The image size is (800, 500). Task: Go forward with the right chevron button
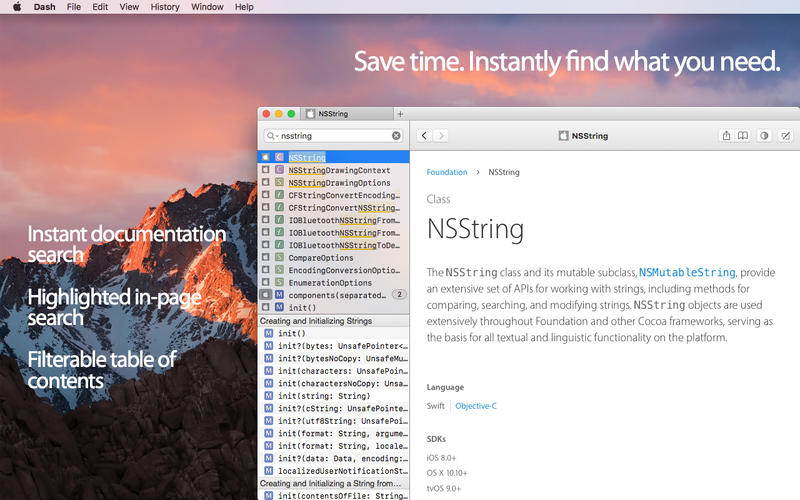coord(441,136)
